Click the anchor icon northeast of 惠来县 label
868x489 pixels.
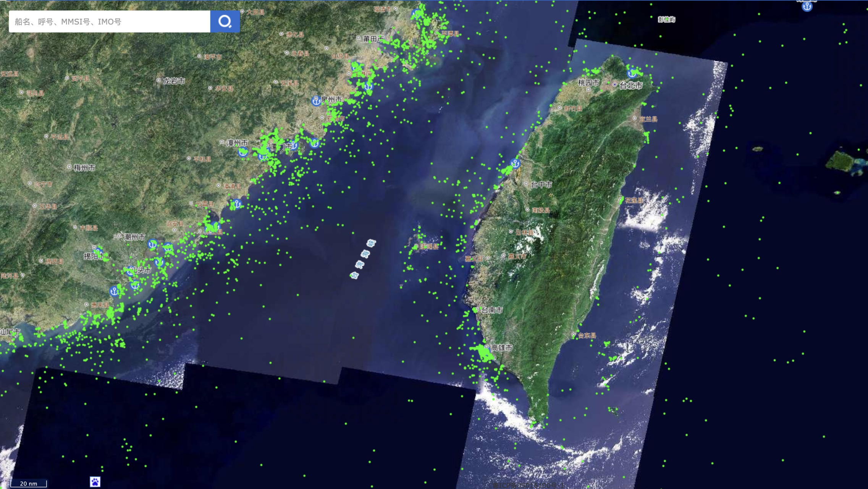(x=114, y=291)
